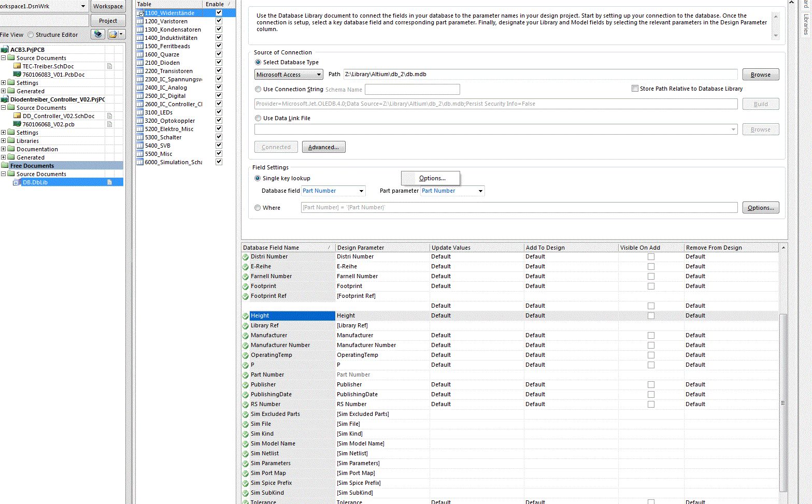
Task: Click the Workspace button
Action: [108, 6]
